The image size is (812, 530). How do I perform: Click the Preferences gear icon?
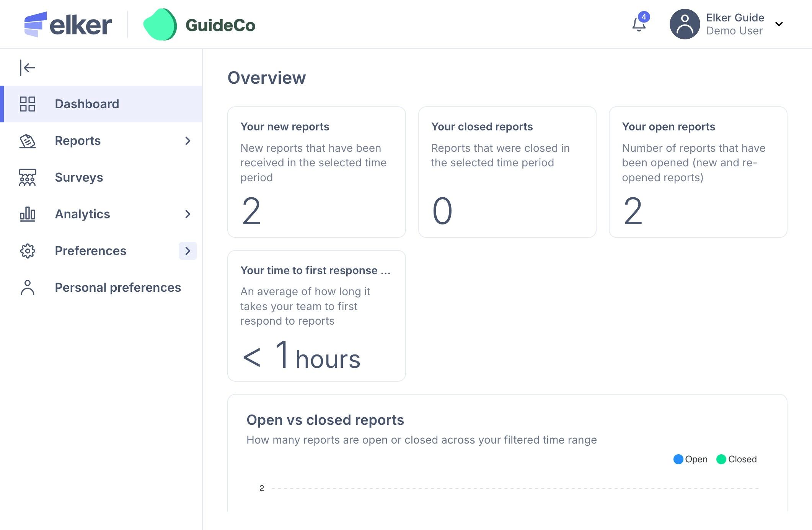(x=27, y=251)
